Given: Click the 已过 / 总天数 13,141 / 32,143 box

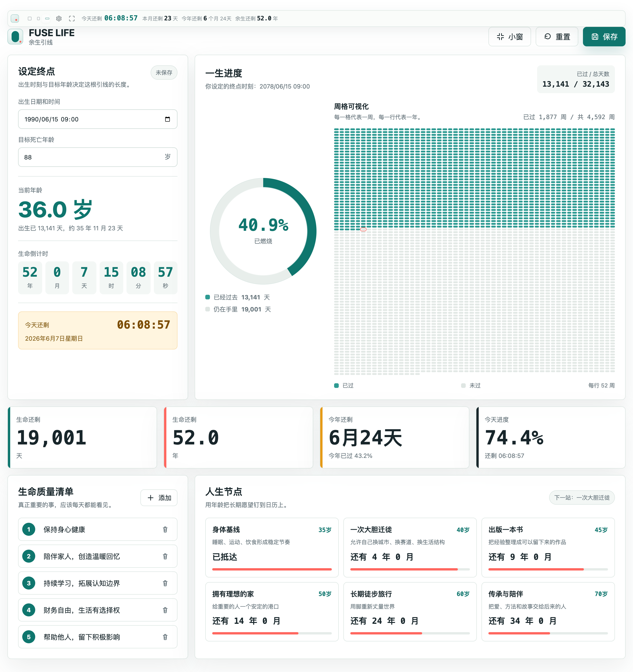Looking at the screenshot, I should click(576, 79).
